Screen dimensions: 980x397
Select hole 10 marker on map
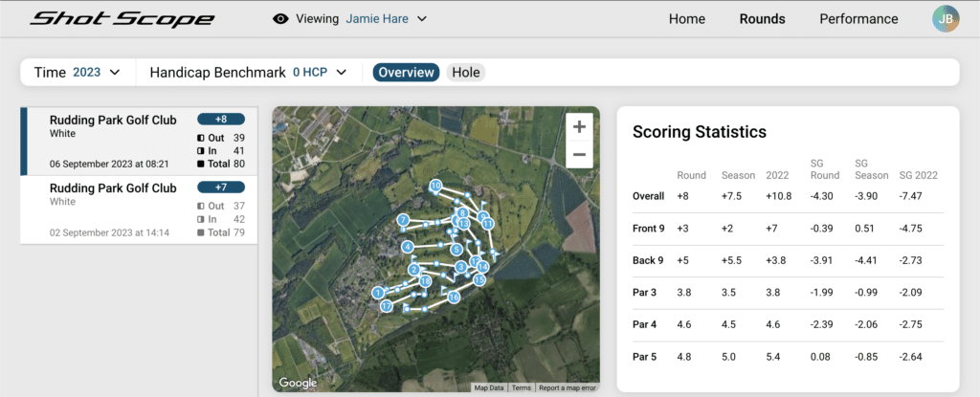[x=435, y=185]
